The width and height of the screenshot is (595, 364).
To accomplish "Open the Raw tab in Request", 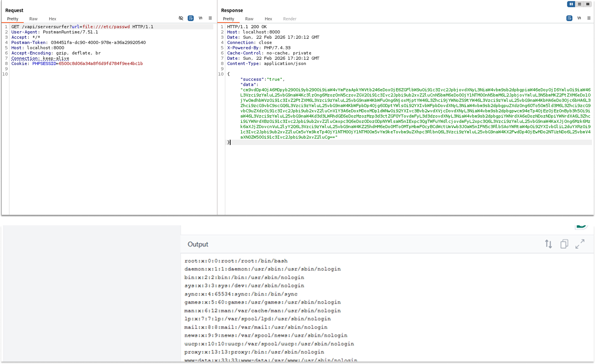I will pyautogui.click(x=33, y=19).
